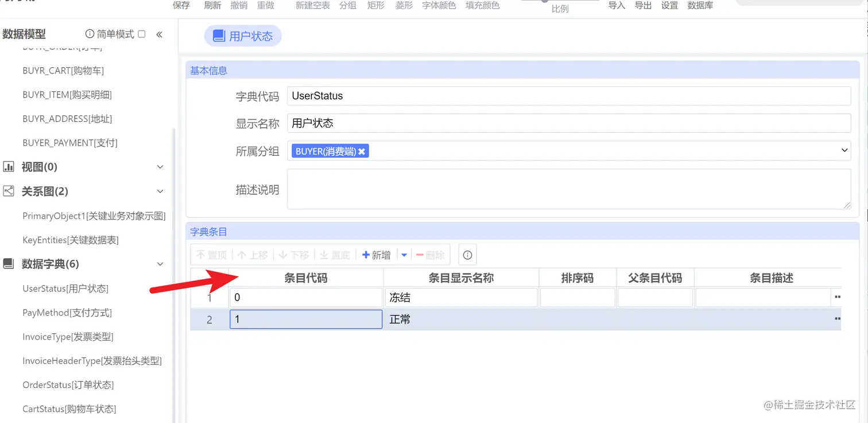This screenshot has height=423, width=868.
Task: Click the 比例 zoom slider handle
Action: pyautogui.click(x=545, y=1)
